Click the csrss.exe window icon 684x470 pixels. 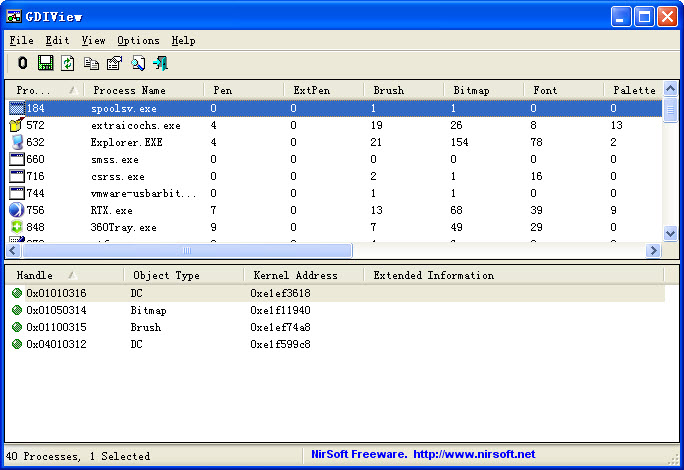pyautogui.click(x=17, y=176)
